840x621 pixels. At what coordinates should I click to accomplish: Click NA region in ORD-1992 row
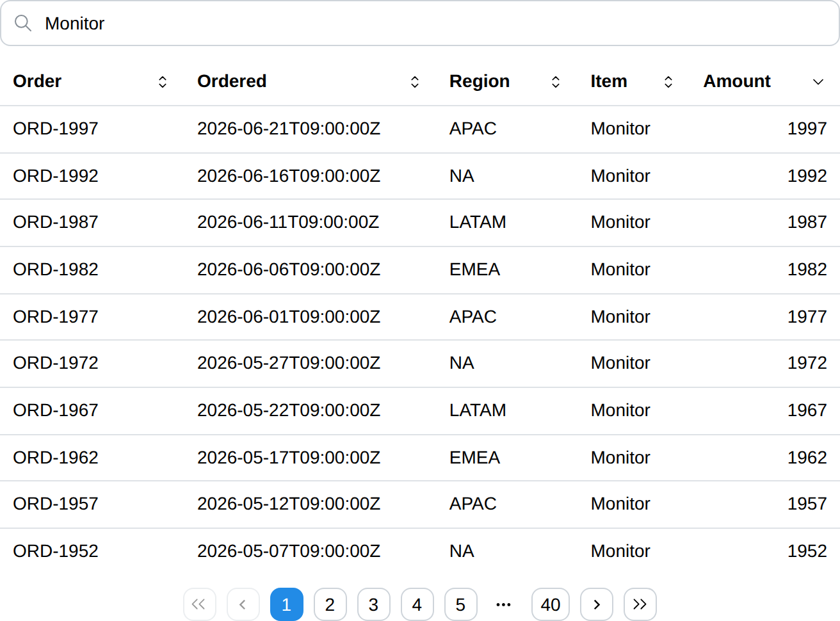(462, 176)
